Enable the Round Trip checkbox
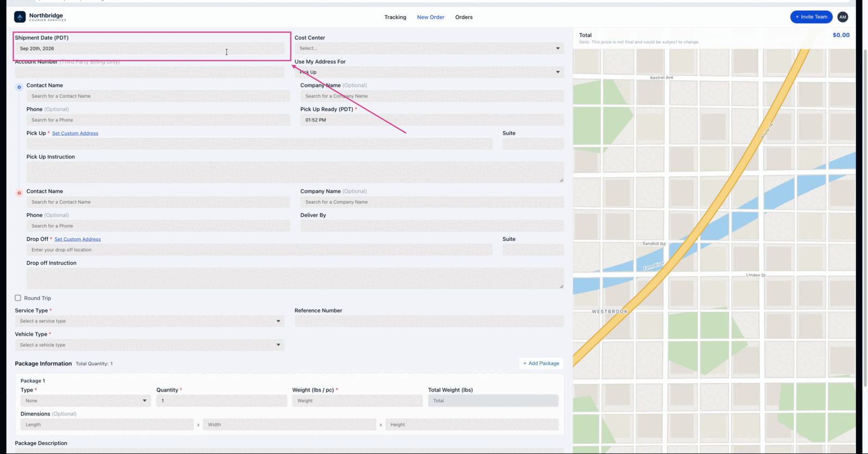Screen dimensions: 868x454 18,298
